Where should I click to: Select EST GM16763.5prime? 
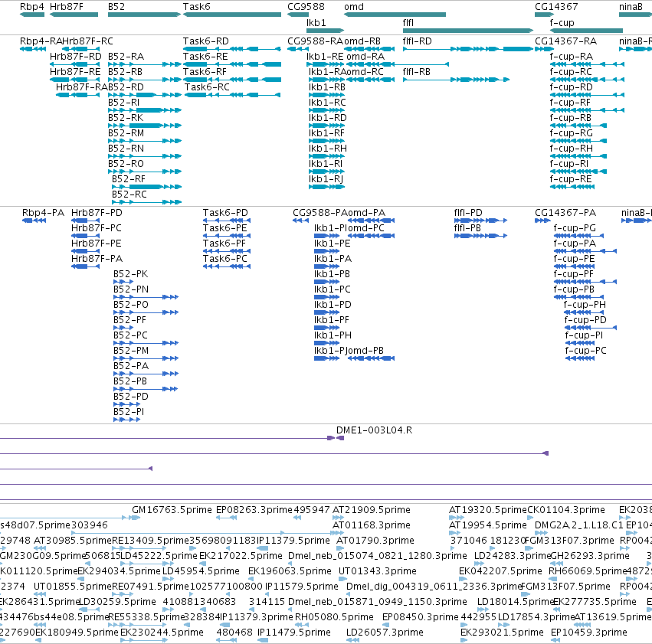[x=172, y=510]
